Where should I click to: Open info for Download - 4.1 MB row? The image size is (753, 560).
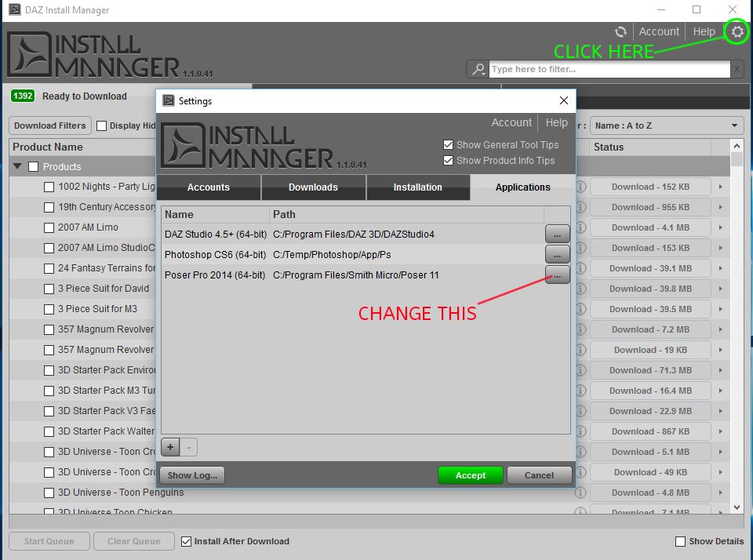pos(580,227)
